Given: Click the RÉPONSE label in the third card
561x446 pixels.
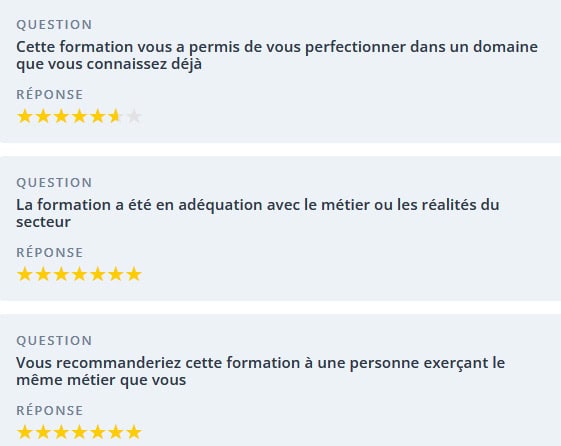Looking at the screenshot, I should tap(50, 410).
